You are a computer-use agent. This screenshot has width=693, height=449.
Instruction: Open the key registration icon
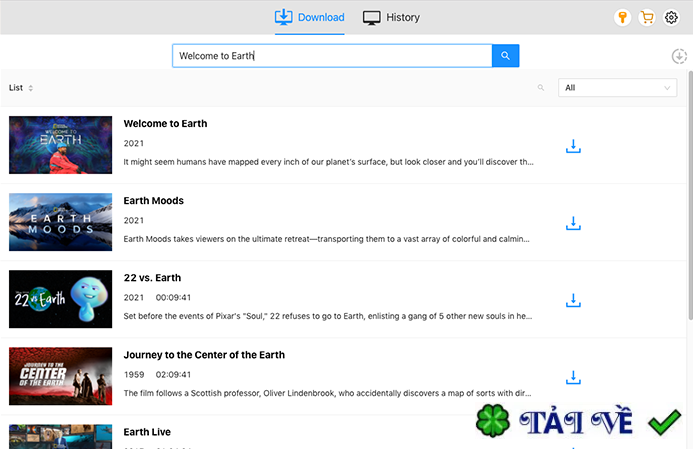tap(622, 18)
